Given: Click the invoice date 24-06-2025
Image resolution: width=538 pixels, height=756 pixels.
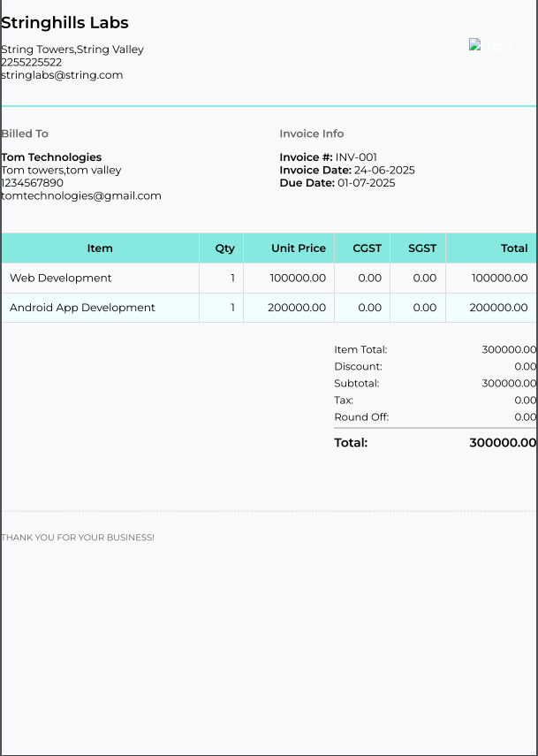Looking at the screenshot, I should click(x=384, y=170).
